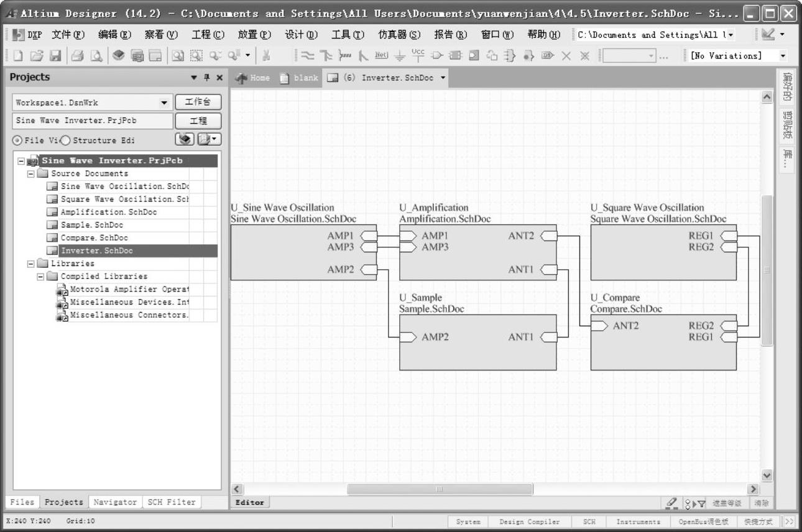Viewport: 802px width, 532px height.
Task: Click the Projects panel compile book icon
Action: pyautogui.click(x=185, y=139)
